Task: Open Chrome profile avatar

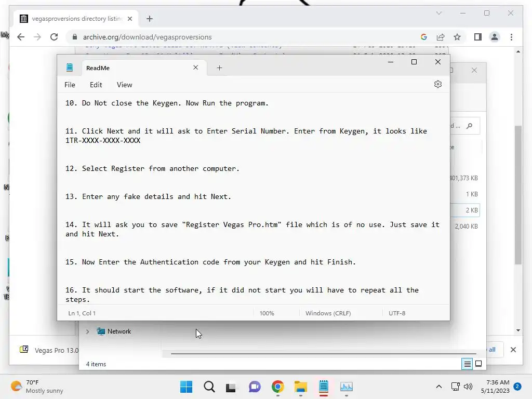Action: pyautogui.click(x=495, y=37)
